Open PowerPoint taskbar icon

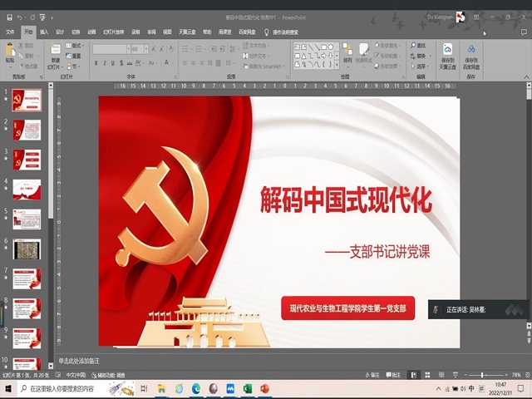[265, 389]
